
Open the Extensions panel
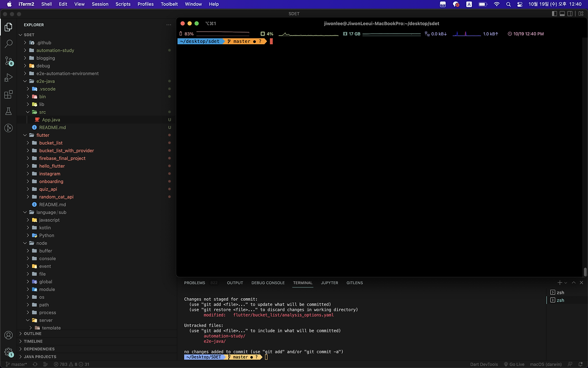(8, 94)
